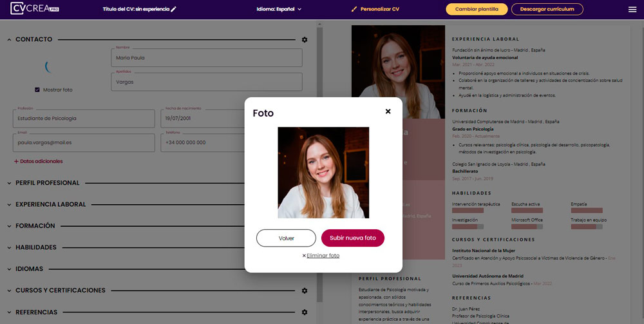Click the Teléfono input field
This screenshot has width=644, height=324.
pyautogui.click(x=203, y=142)
